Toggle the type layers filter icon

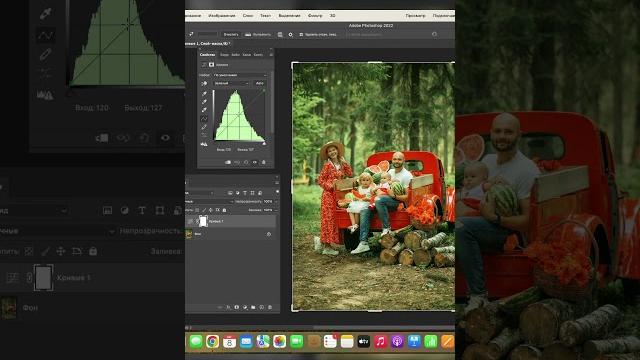[245, 193]
